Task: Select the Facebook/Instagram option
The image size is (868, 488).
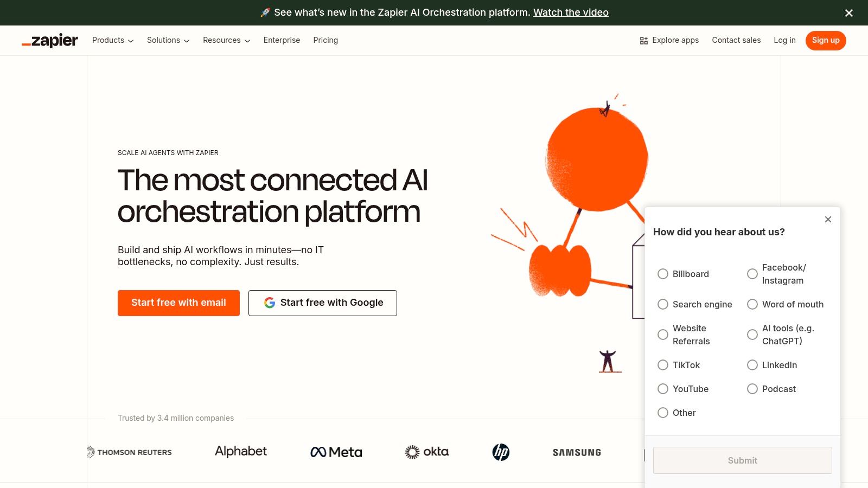Action: tap(752, 274)
